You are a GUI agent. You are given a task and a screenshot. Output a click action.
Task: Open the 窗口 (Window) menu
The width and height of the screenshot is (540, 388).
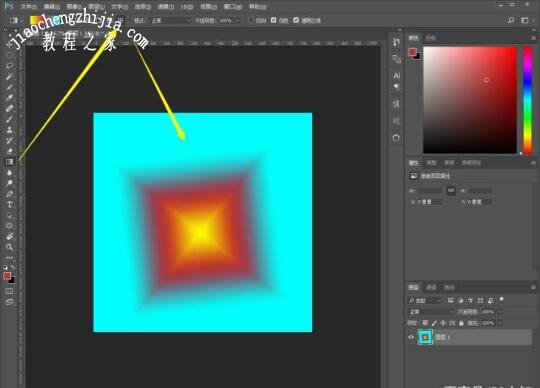click(233, 7)
